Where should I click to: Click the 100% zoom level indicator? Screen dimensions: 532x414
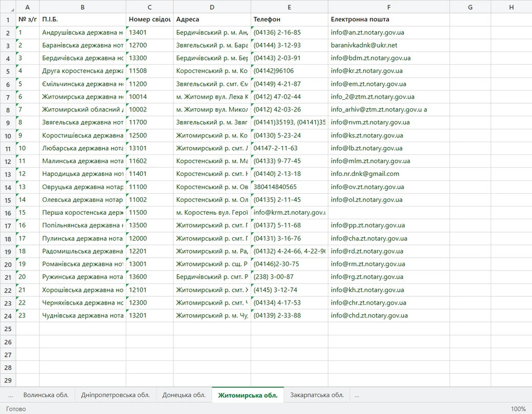coord(518,408)
